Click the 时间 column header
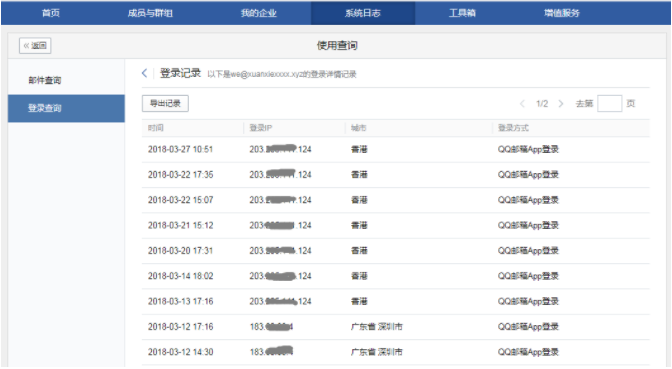The width and height of the screenshot is (672, 369). (x=156, y=128)
